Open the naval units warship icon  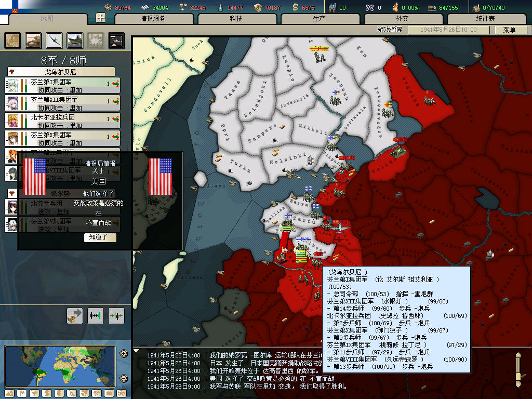75,41
